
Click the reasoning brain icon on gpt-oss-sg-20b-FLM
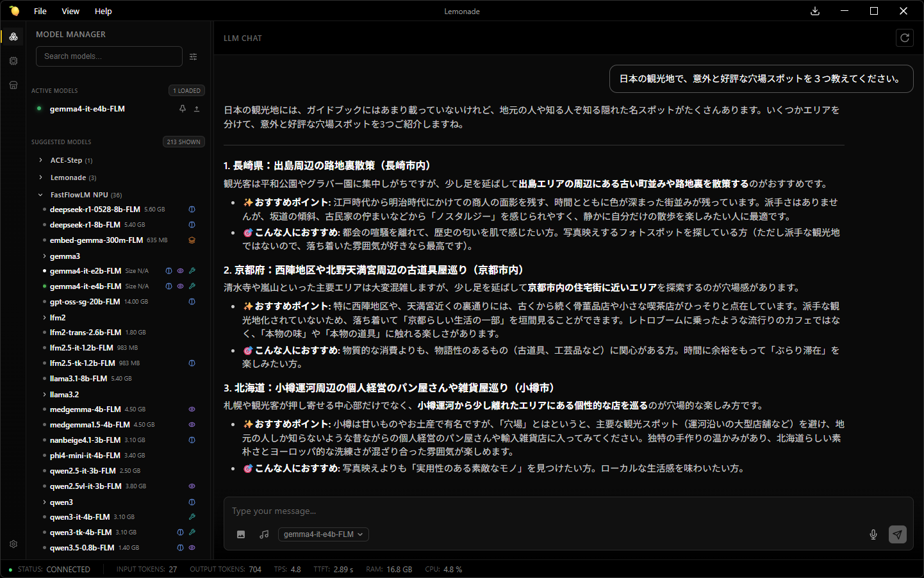[192, 302]
